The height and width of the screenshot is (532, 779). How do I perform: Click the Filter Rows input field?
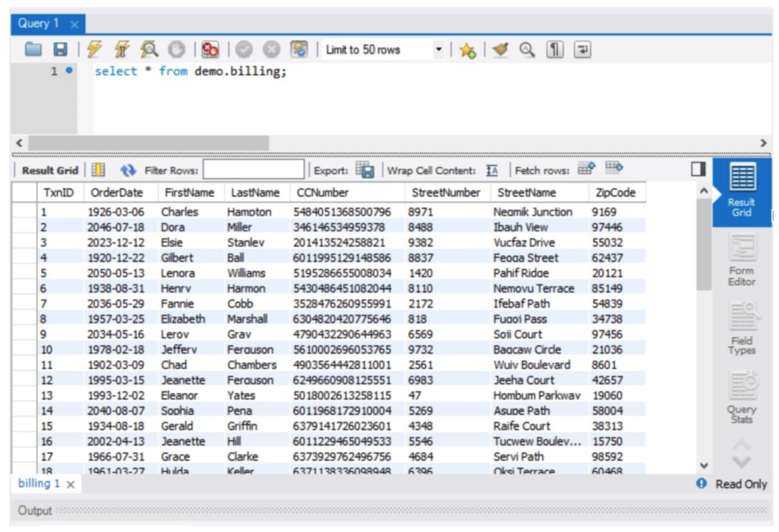coord(253,170)
